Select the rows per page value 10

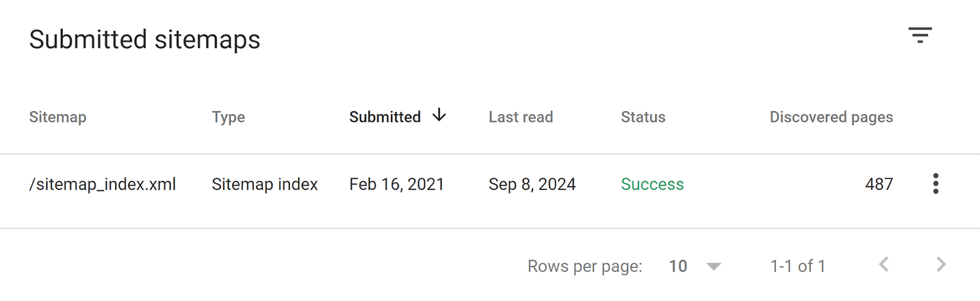[x=678, y=266]
